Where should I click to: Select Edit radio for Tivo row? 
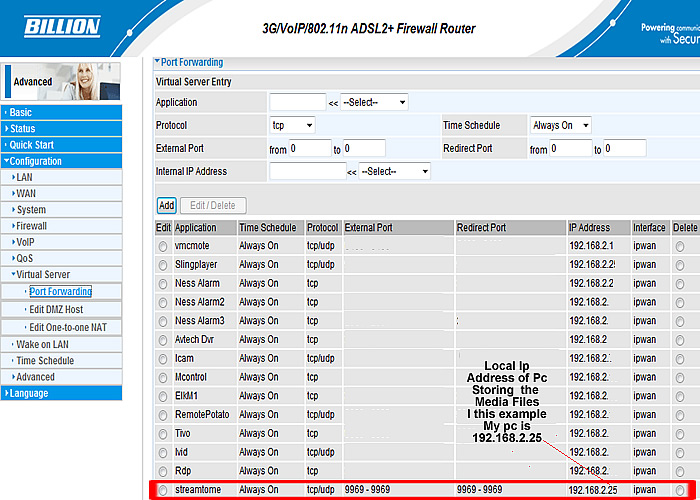[163, 434]
